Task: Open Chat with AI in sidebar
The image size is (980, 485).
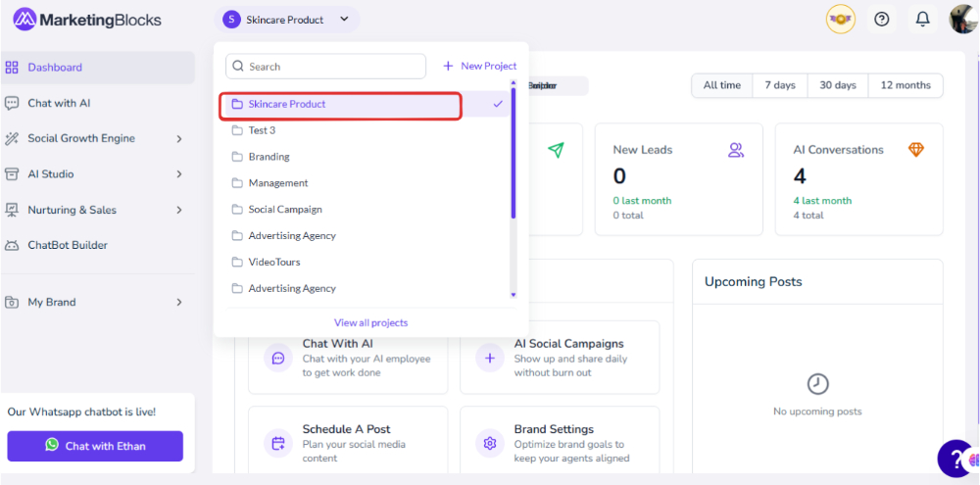Action: coord(59,103)
